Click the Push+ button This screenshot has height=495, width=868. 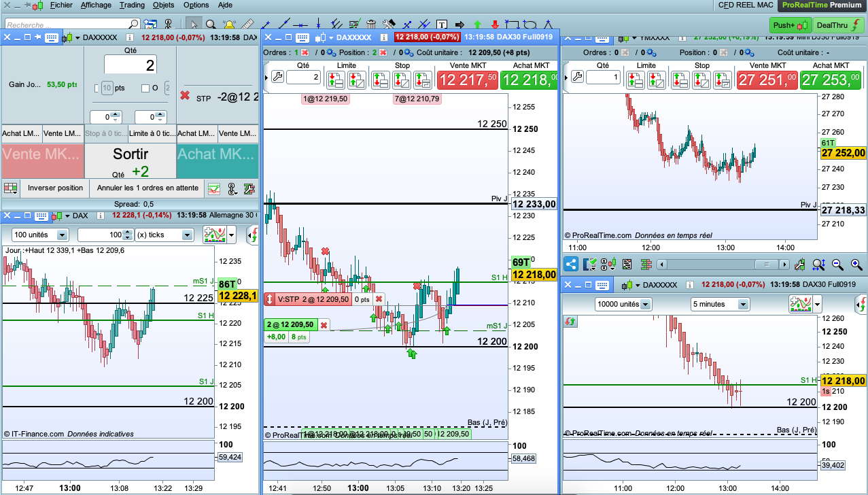791,25
